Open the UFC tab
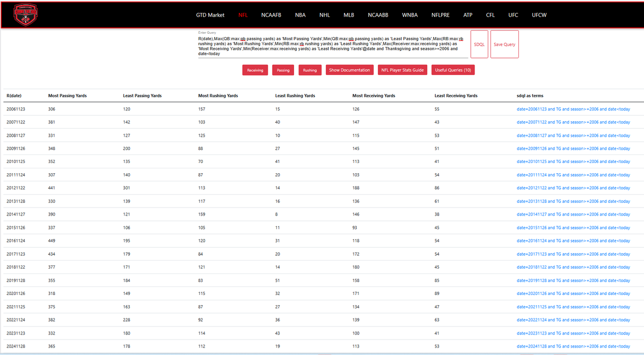644x355 pixels. (514, 15)
